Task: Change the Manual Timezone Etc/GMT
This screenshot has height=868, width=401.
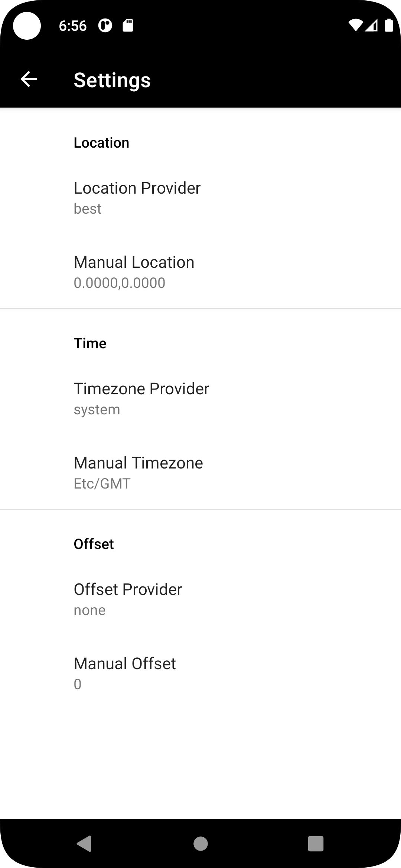Action: tap(200, 473)
